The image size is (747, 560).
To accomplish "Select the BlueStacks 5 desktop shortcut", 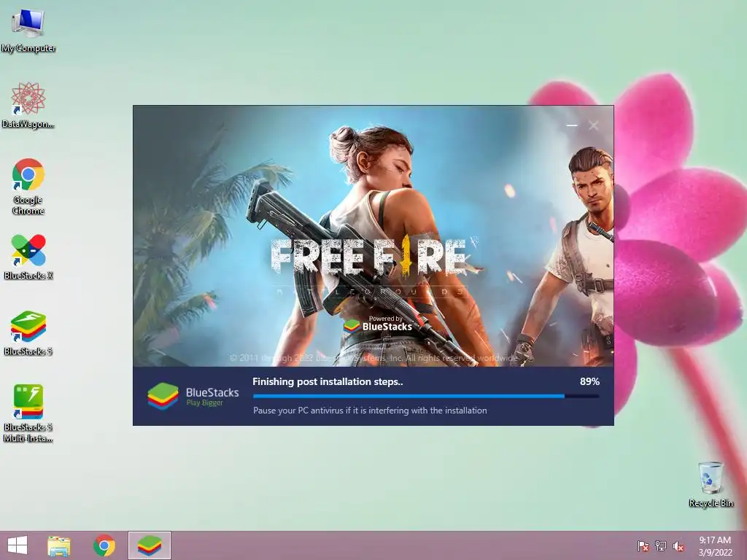I will pos(28,332).
